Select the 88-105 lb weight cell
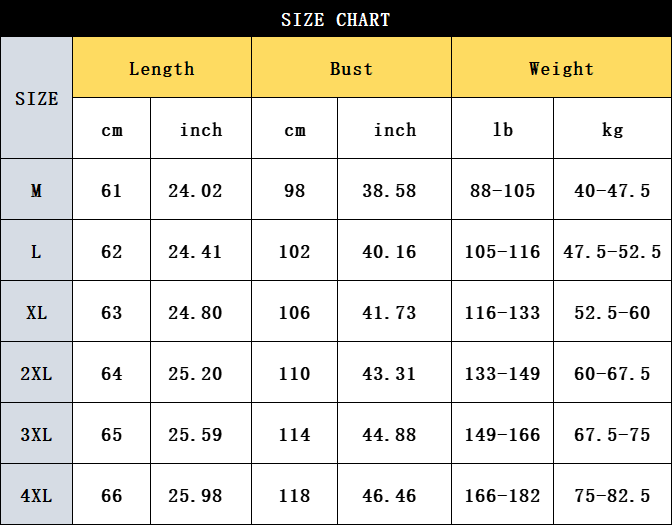672x525 pixels. [502, 190]
